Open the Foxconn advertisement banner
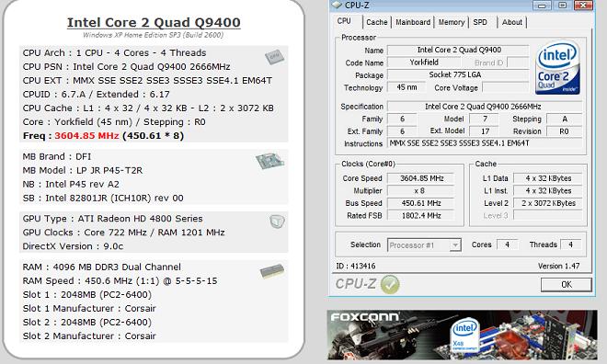Image resolution: width=607 pixels, height=364 pixels. coord(462,335)
